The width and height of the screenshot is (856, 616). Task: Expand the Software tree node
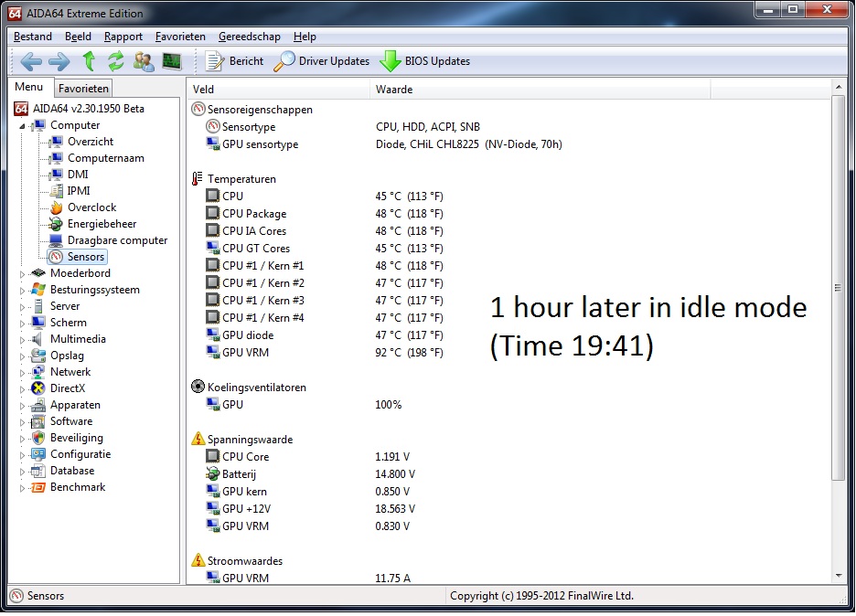pos(22,421)
